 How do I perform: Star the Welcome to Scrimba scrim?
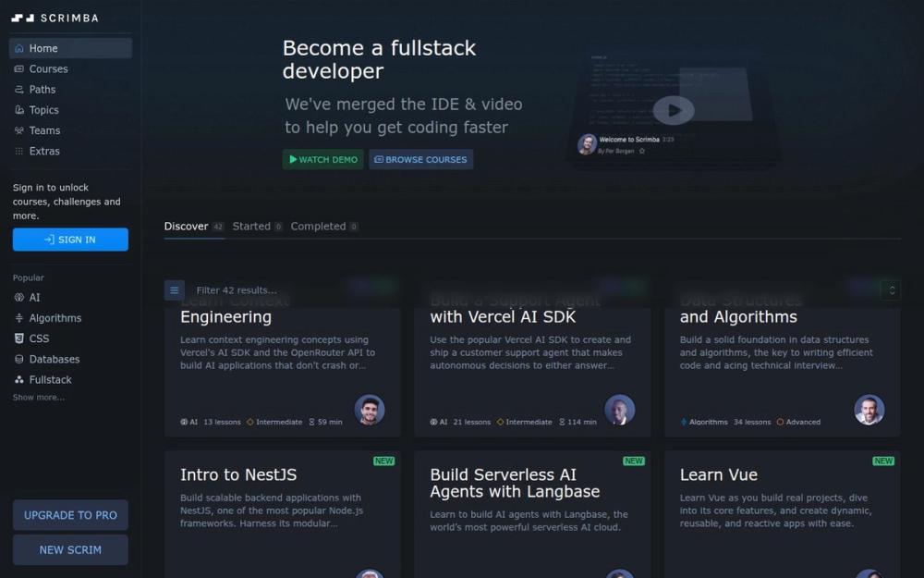[642, 151]
